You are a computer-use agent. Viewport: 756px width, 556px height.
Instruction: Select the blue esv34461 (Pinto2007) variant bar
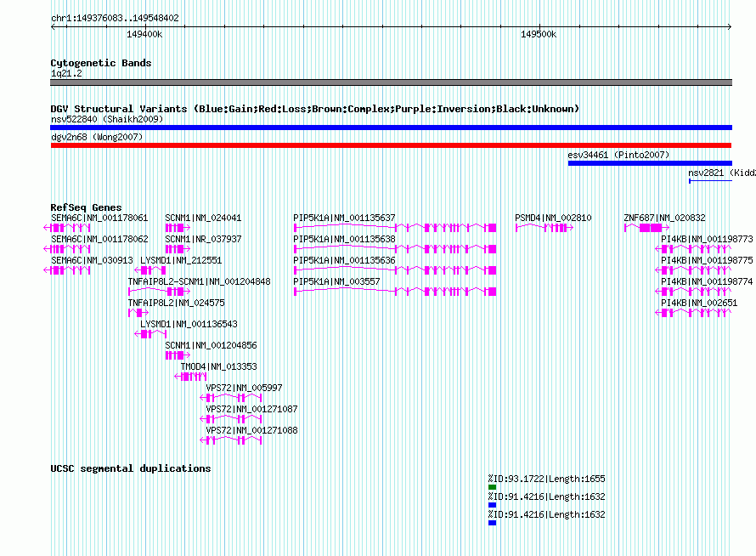(x=650, y=163)
